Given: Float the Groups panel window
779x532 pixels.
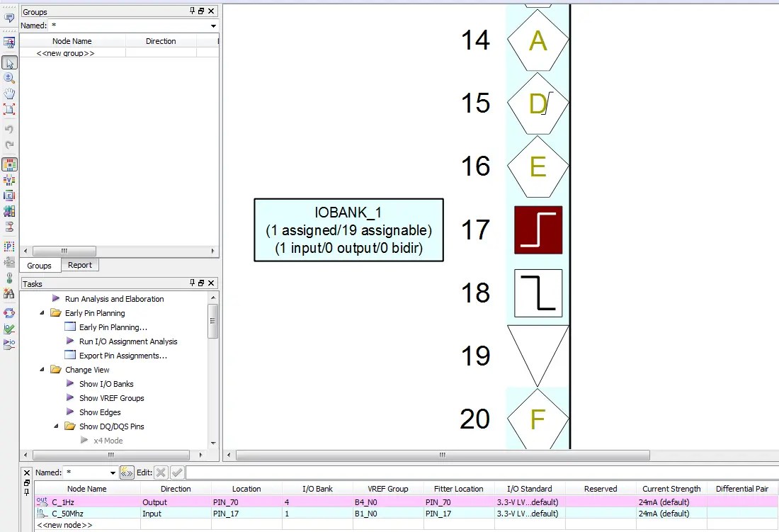Looking at the screenshot, I should [201, 11].
